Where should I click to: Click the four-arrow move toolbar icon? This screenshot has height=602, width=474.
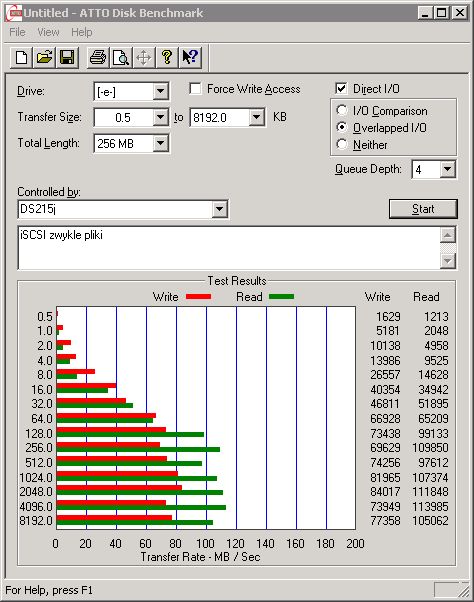[x=144, y=58]
